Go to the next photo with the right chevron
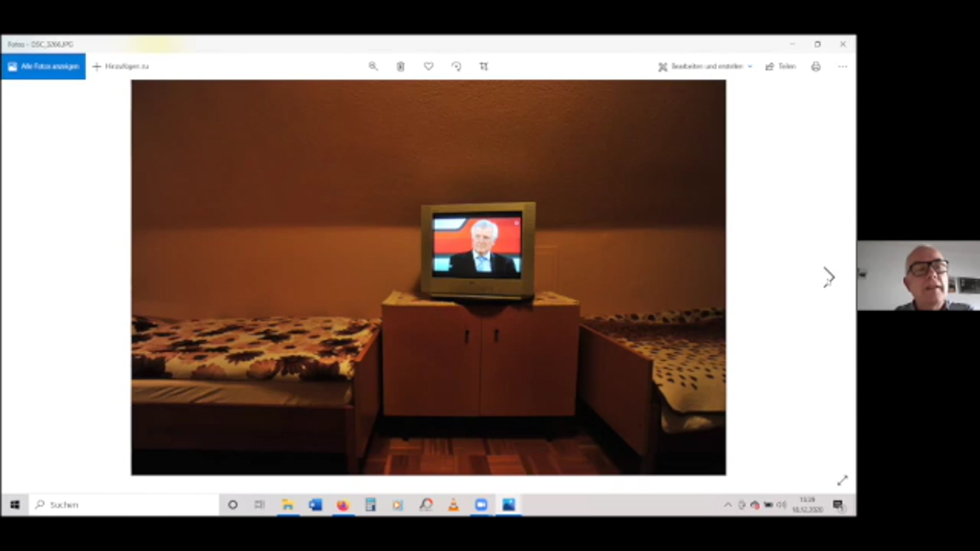The width and height of the screenshot is (980, 551). [x=829, y=278]
